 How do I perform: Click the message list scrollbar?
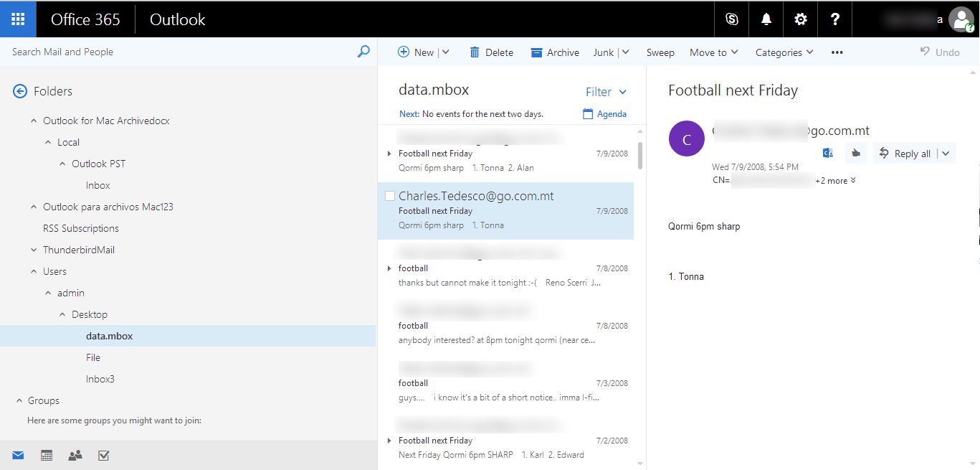tap(639, 154)
